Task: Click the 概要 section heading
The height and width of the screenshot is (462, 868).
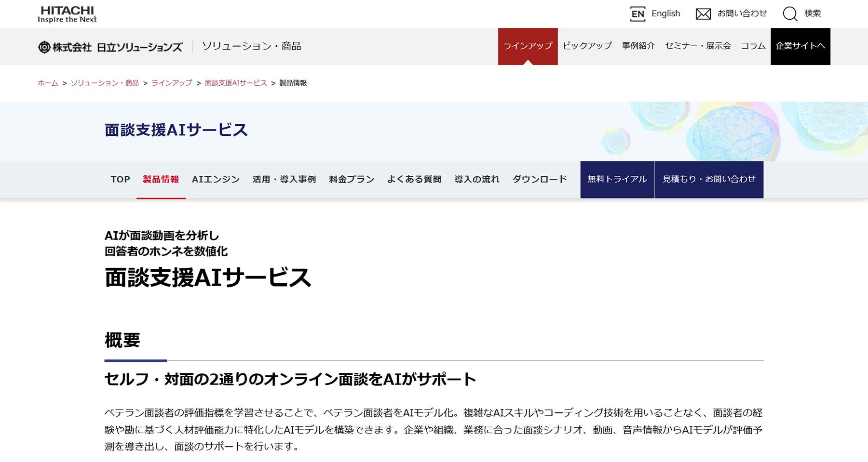Action: (122, 340)
